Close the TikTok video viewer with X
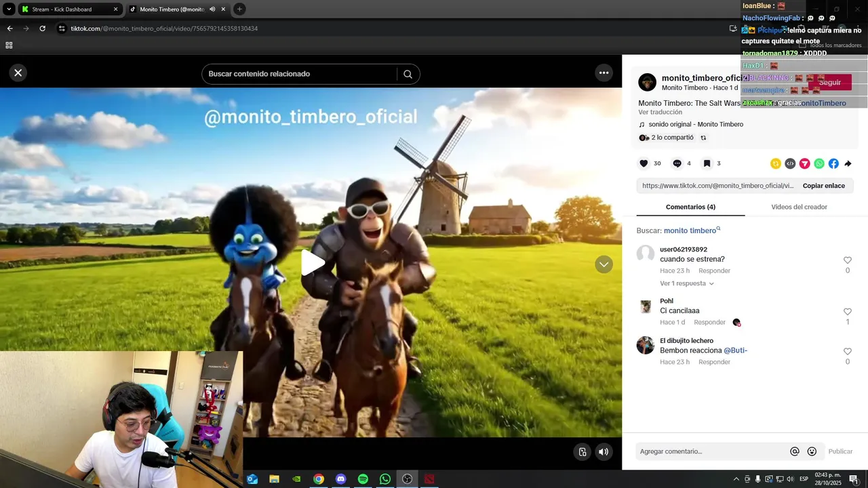This screenshot has height=488, width=868. [18, 73]
